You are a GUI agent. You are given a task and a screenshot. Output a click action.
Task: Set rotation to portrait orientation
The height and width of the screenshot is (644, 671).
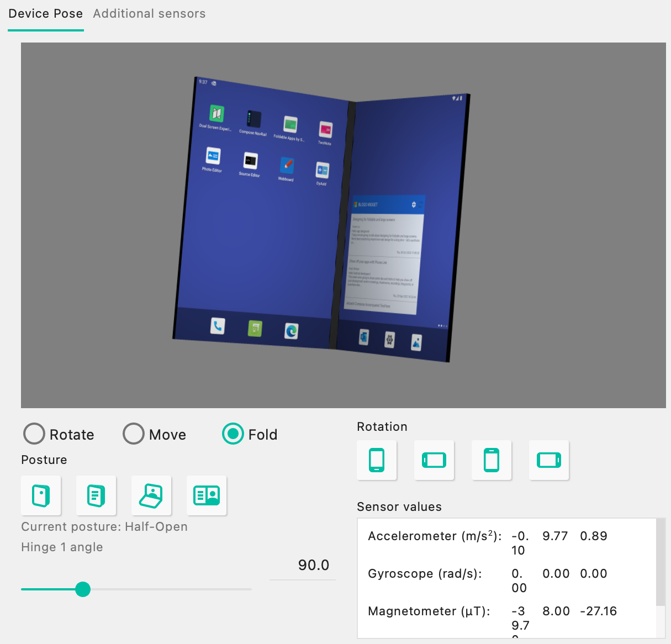[x=377, y=460]
